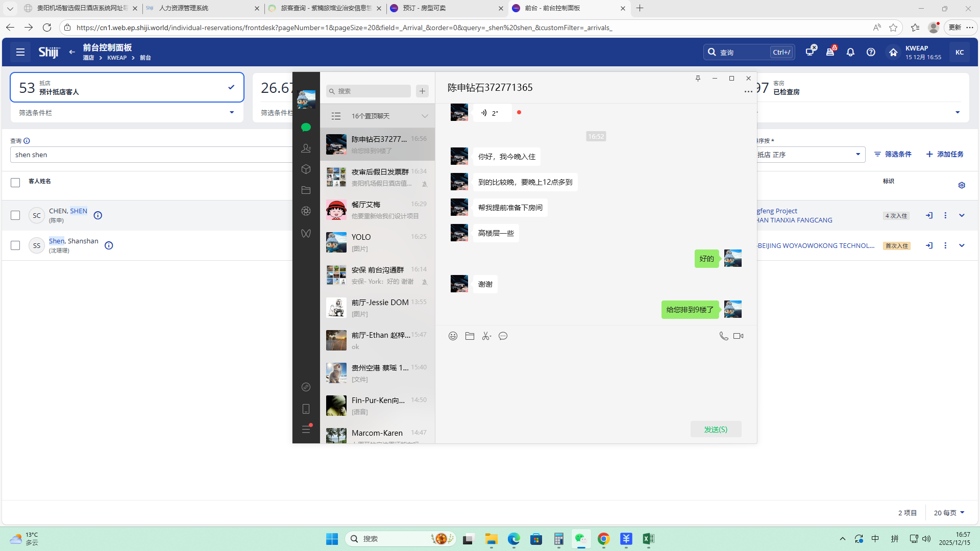Open table settings gear icon

(962, 185)
